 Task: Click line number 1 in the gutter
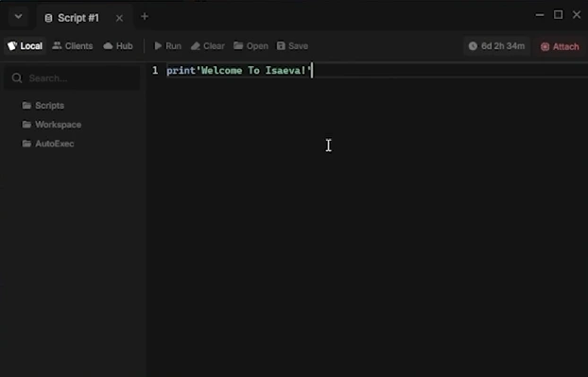[155, 70]
